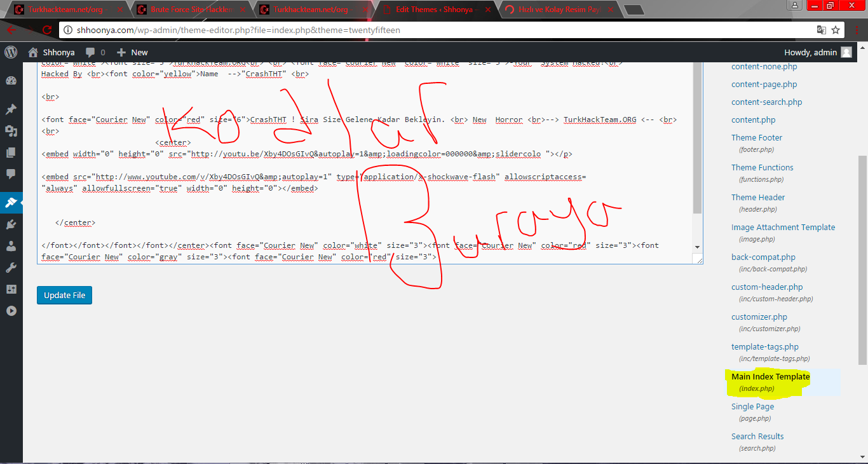Open the Shhonya site menu
The width and height of the screenshot is (868, 464).
[51, 52]
